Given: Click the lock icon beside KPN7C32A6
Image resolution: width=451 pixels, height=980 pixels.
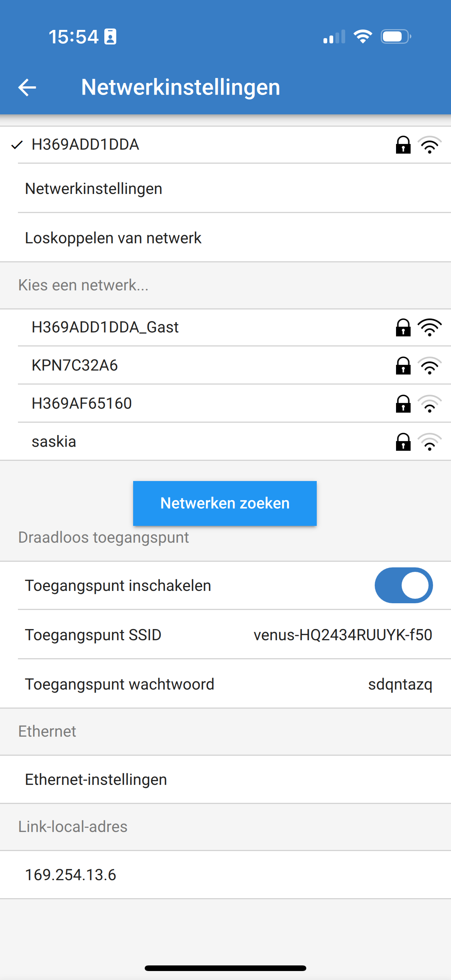Looking at the screenshot, I should 403,366.
